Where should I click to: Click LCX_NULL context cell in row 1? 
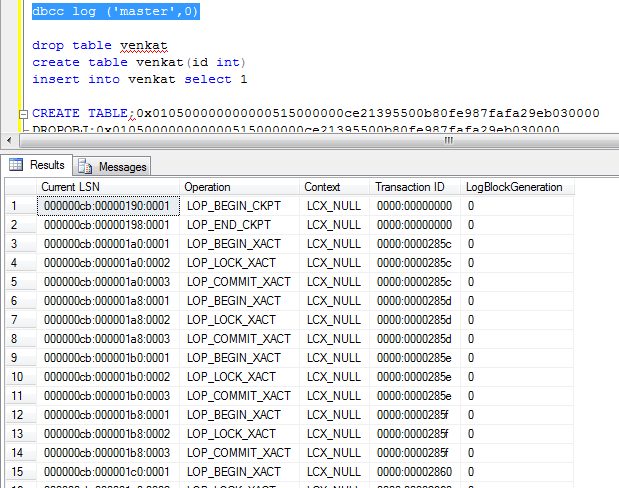point(335,206)
